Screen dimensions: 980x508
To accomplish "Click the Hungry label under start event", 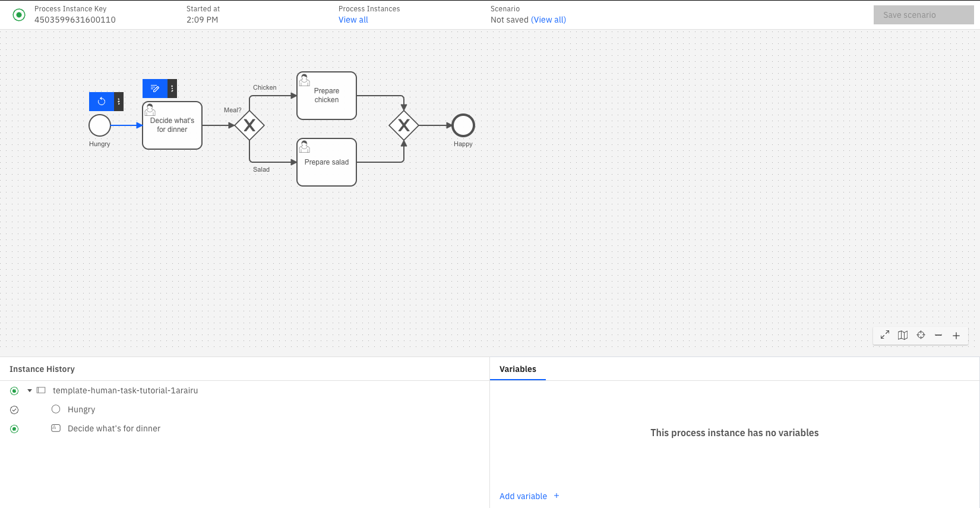I will [x=100, y=144].
